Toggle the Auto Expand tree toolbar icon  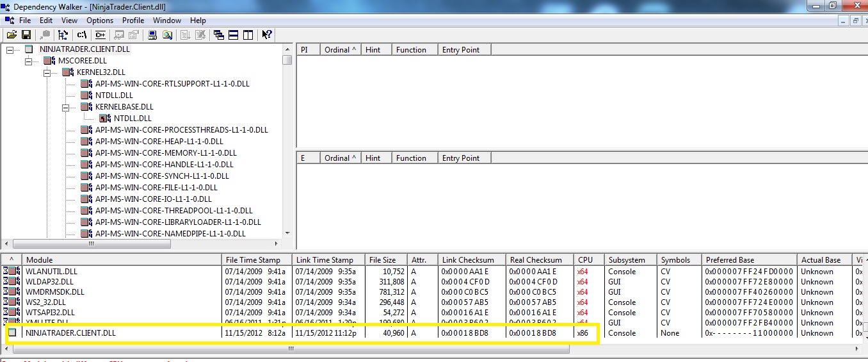coord(63,35)
